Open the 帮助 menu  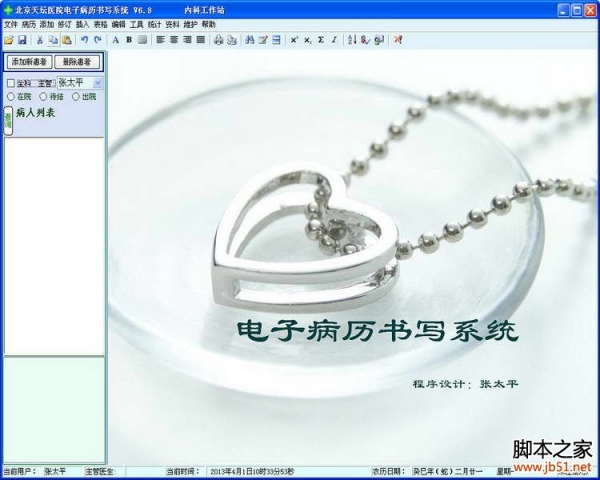[x=209, y=24]
